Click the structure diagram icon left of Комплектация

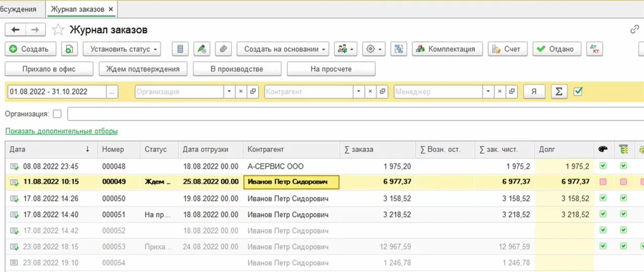(399, 49)
